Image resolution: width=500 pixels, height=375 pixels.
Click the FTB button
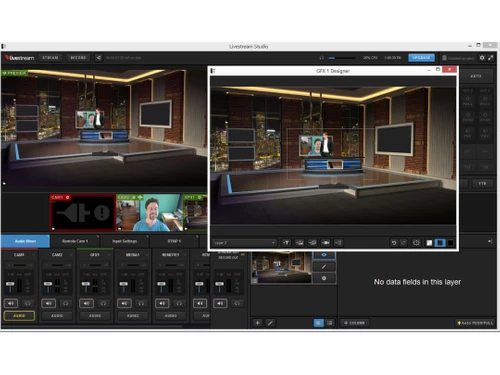coord(482,183)
